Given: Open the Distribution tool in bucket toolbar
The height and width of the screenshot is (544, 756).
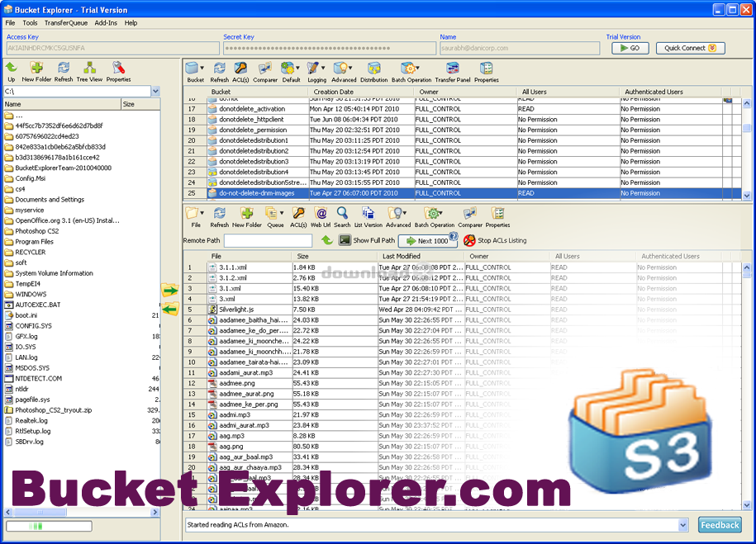Looking at the screenshot, I should [x=373, y=71].
